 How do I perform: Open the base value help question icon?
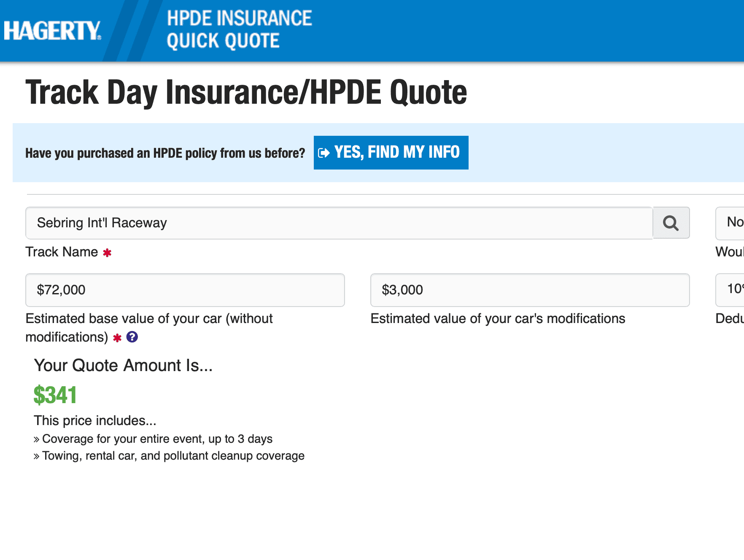132,337
